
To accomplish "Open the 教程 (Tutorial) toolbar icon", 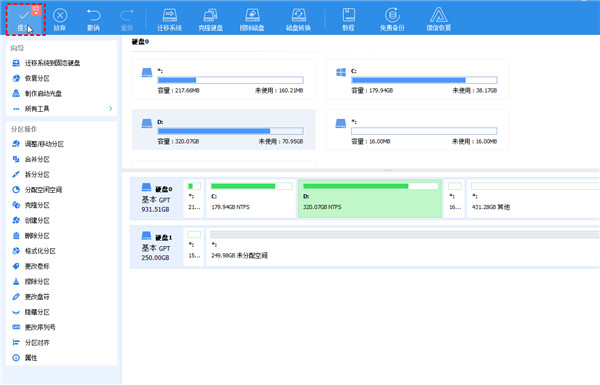I will pos(348,19).
